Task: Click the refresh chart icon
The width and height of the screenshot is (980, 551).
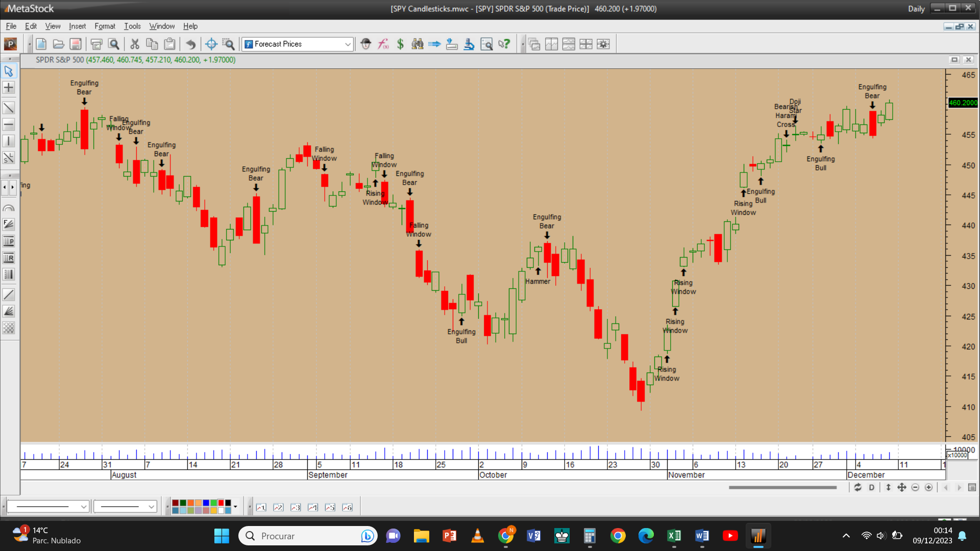Action: (857, 488)
